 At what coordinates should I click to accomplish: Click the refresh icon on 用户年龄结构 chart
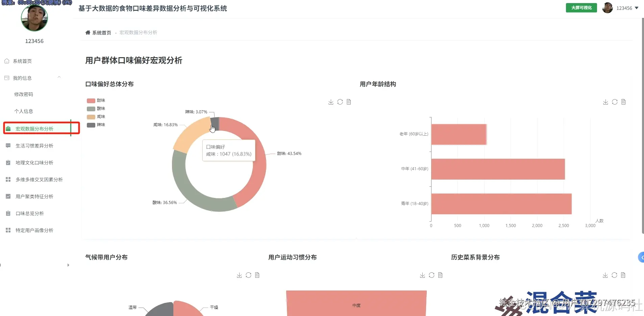614,101
